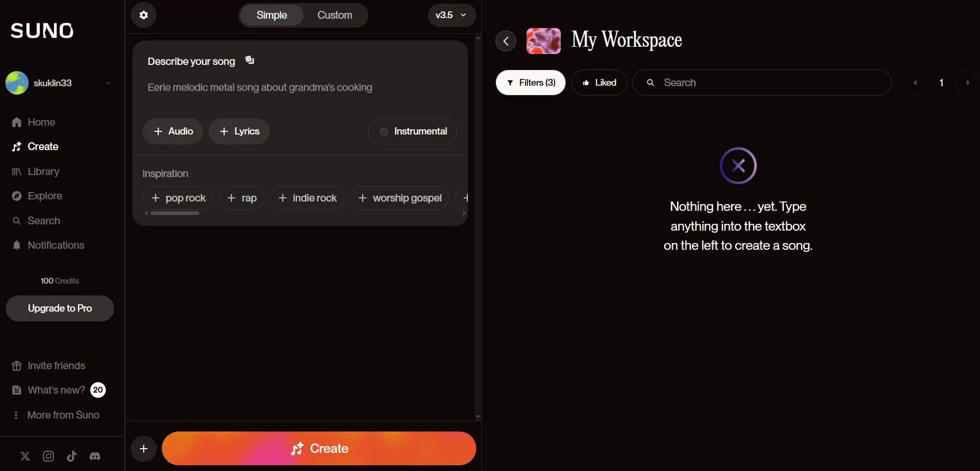The image size is (980, 471).
Task: Open What's new? updates
Action: [49, 390]
